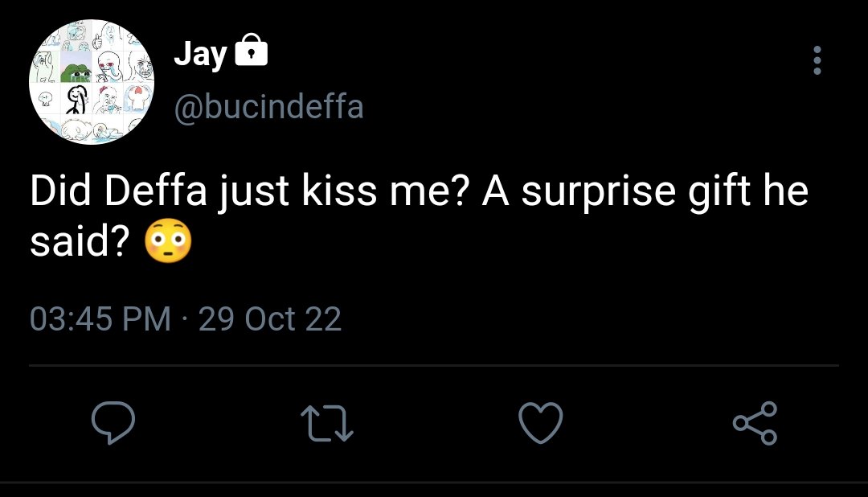This screenshot has height=497, width=868.
Task: Click the divider line under the timestamp
Action: (x=434, y=366)
